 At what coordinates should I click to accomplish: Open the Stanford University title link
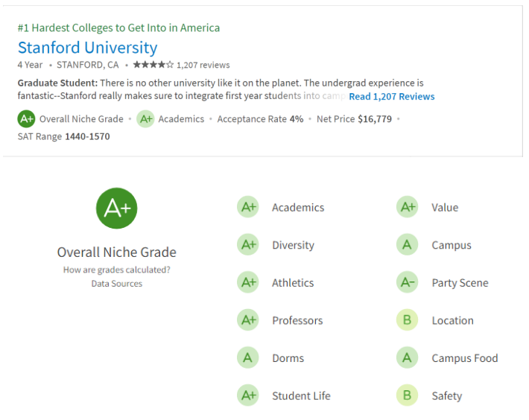click(x=87, y=48)
